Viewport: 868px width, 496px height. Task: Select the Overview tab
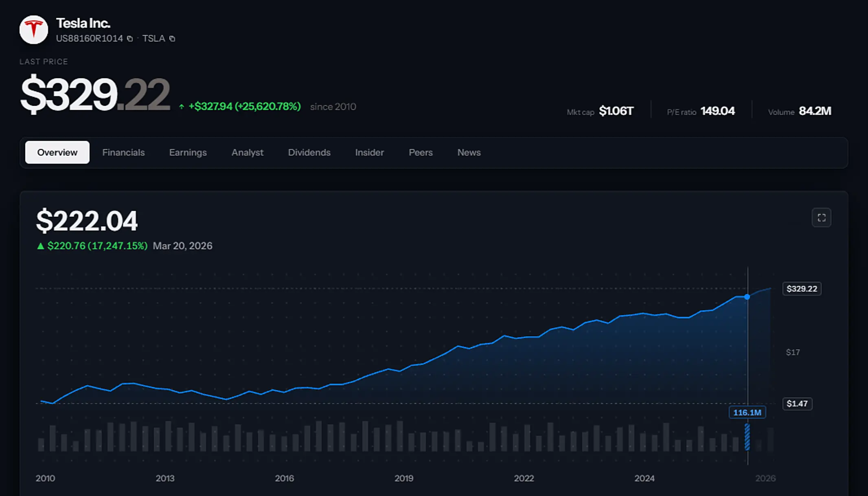tap(57, 152)
